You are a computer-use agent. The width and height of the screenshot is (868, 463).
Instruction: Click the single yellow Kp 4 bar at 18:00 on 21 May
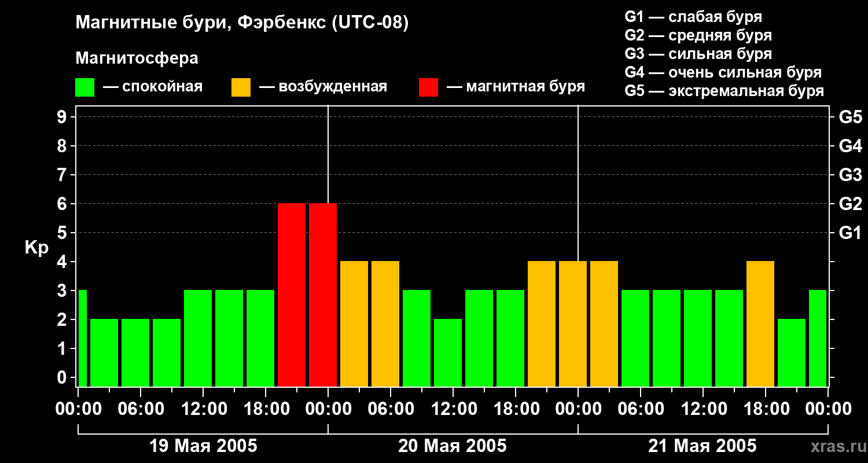(x=760, y=324)
